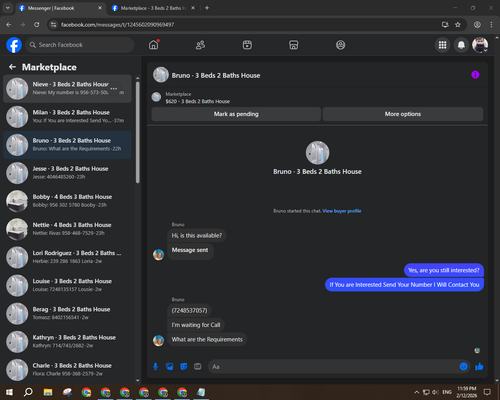The width and height of the screenshot is (500, 400).
Task: Open Lori Rodriguez conversation
Action: [x=67, y=257]
